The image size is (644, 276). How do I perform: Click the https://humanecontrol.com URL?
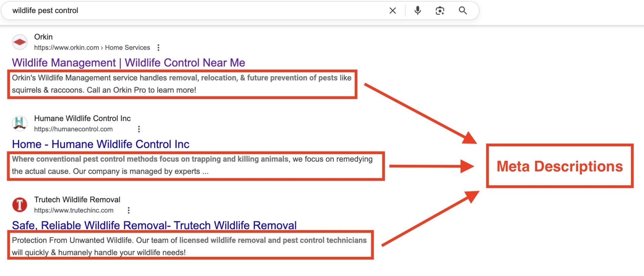pyautogui.click(x=73, y=129)
